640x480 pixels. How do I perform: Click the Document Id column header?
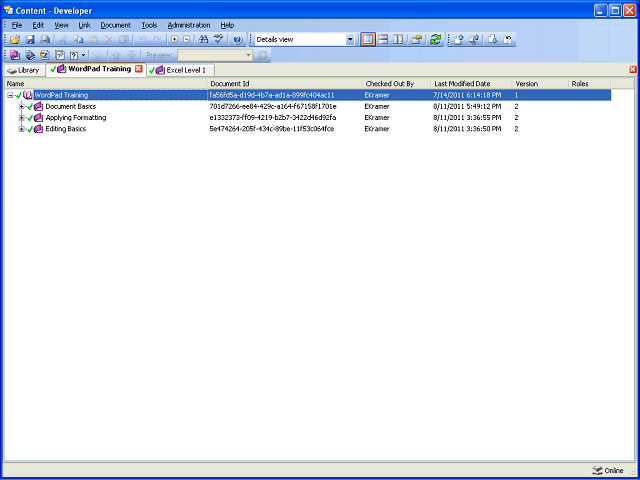(x=285, y=84)
